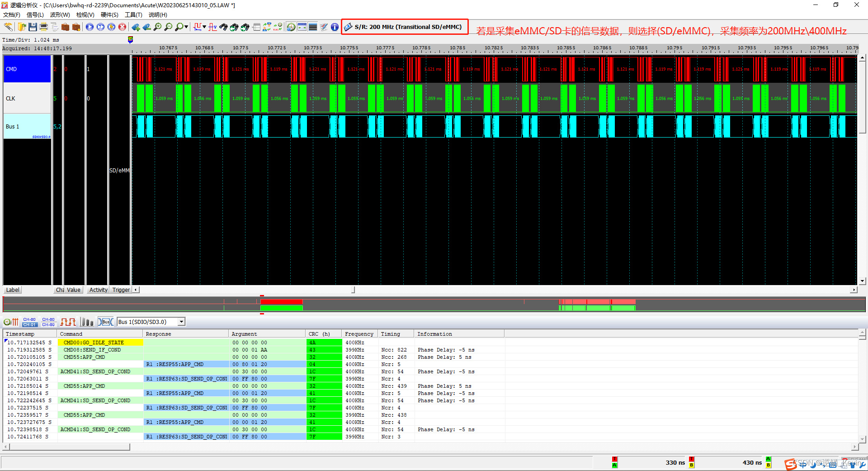Click the brown briefcase toolbar icon
The height and width of the screenshot is (471, 868).
65,27
